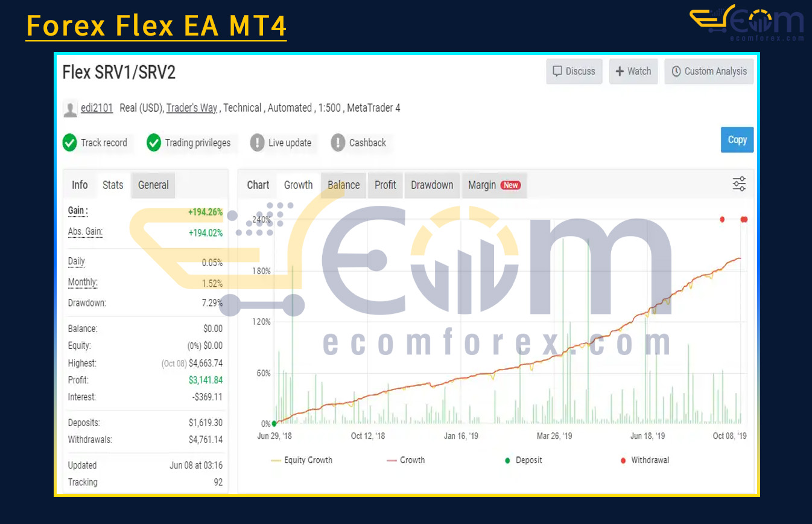
Task: Select the Drawdown chart tab
Action: (432, 185)
